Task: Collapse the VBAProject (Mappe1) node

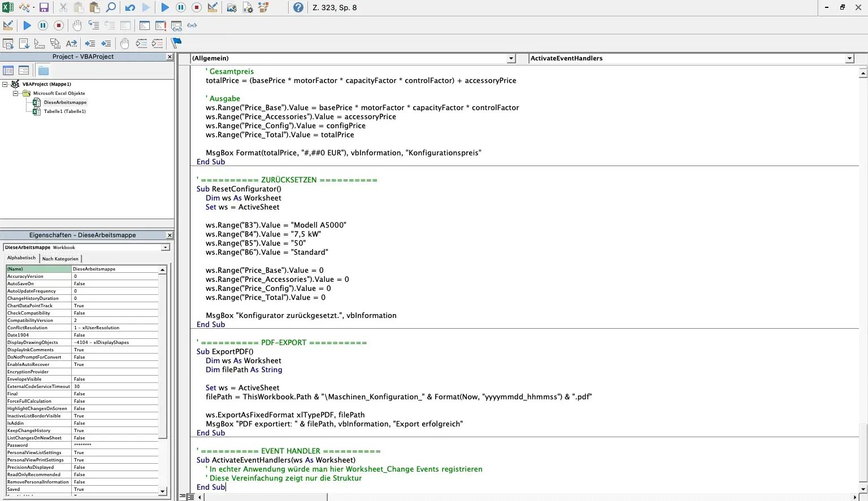Action: click(x=5, y=84)
